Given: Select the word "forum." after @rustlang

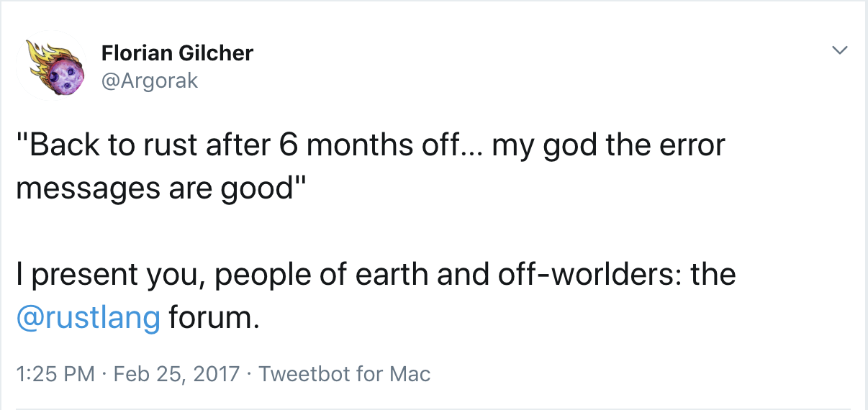Looking at the screenshot, I should pos(214,317).
